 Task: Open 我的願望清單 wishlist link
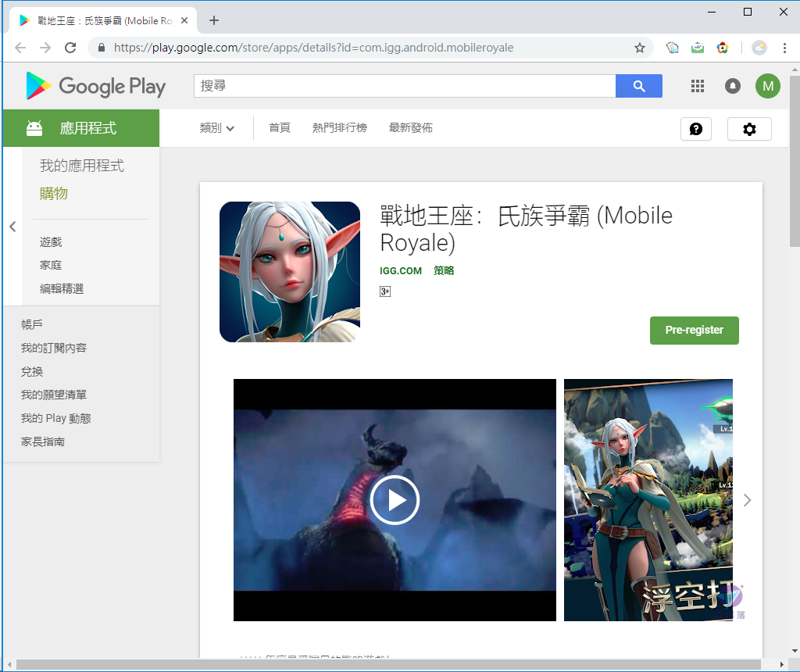pos(54,395)
